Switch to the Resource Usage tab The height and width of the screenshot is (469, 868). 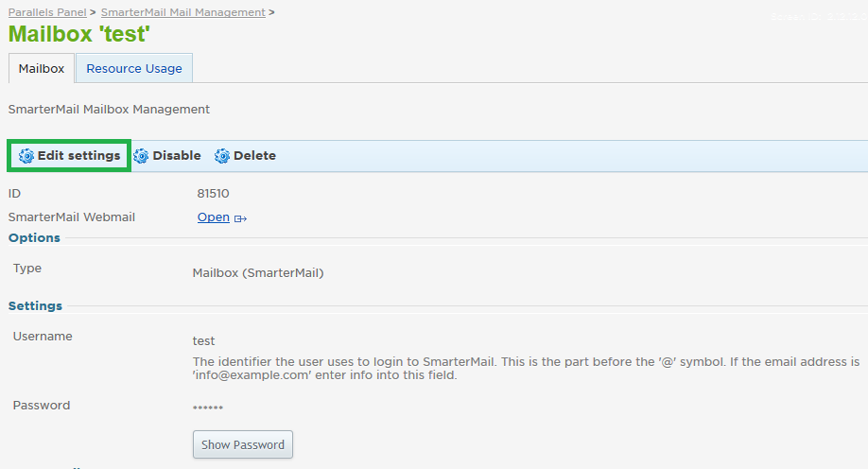[x=134, y=68]
